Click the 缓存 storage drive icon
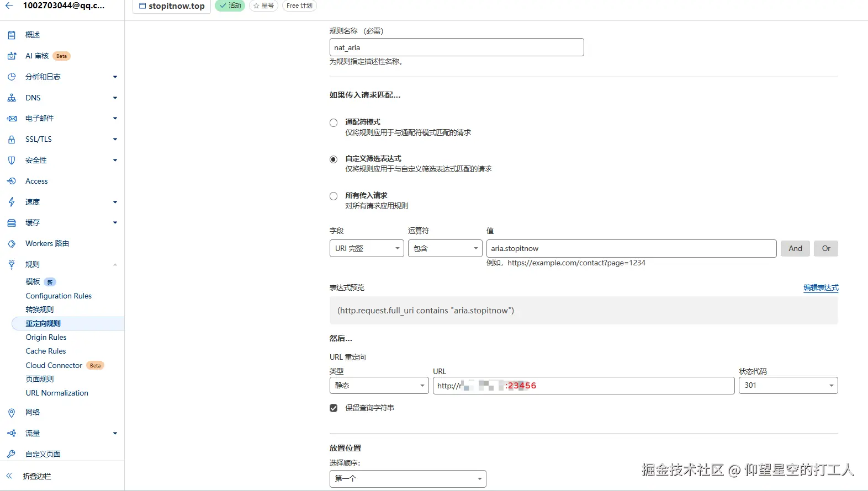Image resolution: width=868 pixels, height=491 pixels. click(x=12, y=222)
